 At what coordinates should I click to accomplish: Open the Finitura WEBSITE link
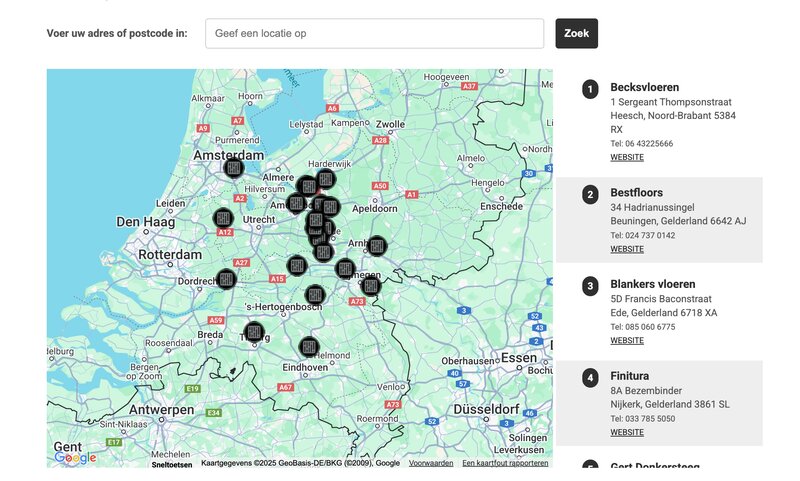click(x=627, y=432)
